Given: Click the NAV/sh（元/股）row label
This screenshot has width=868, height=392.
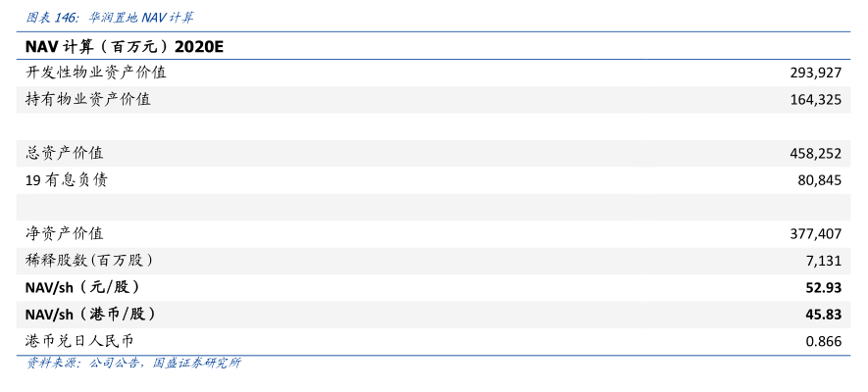Looking at the screenshot, I should point(82,287).
